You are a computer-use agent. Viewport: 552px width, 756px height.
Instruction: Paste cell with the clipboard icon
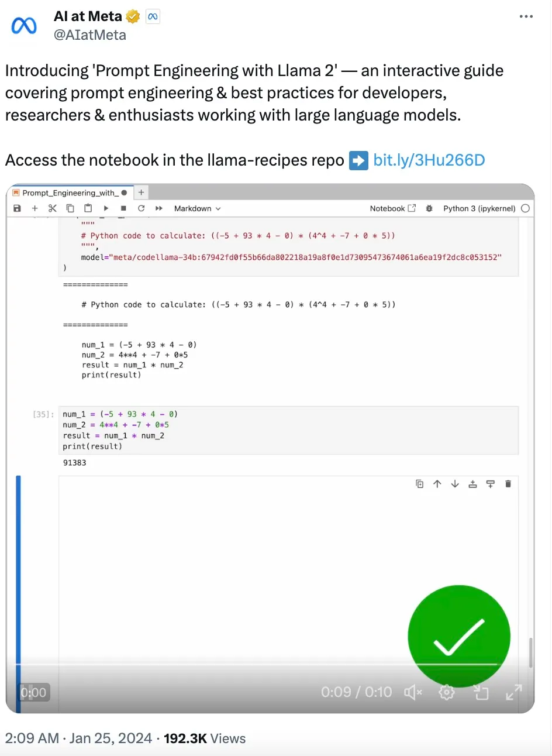coord(88,208)
